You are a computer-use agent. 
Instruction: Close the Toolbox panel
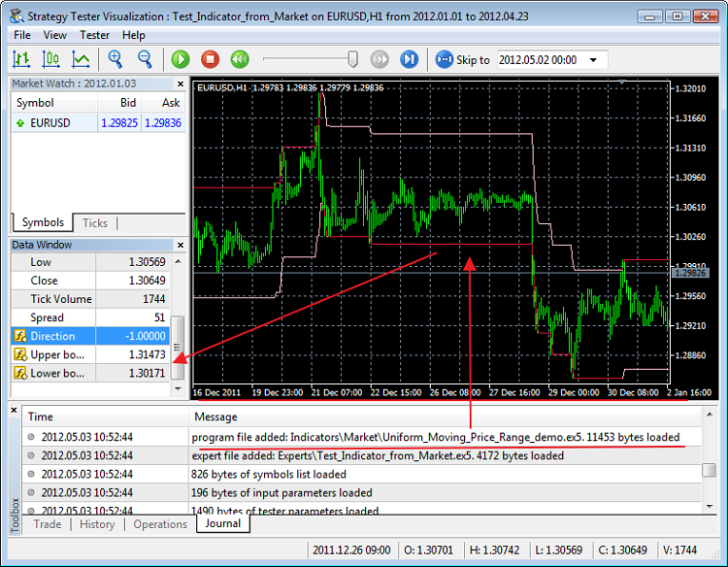(14, 410)
